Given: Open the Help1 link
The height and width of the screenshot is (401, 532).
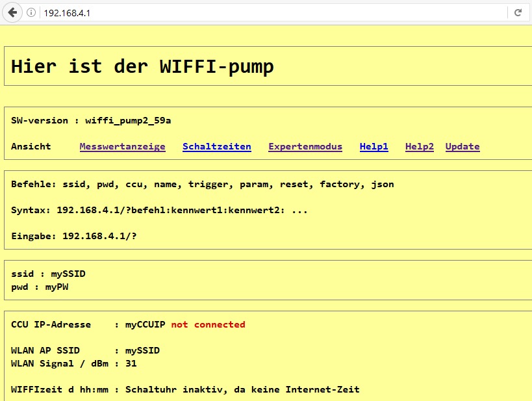Looking at the screenshot, I should click(374, 147).
